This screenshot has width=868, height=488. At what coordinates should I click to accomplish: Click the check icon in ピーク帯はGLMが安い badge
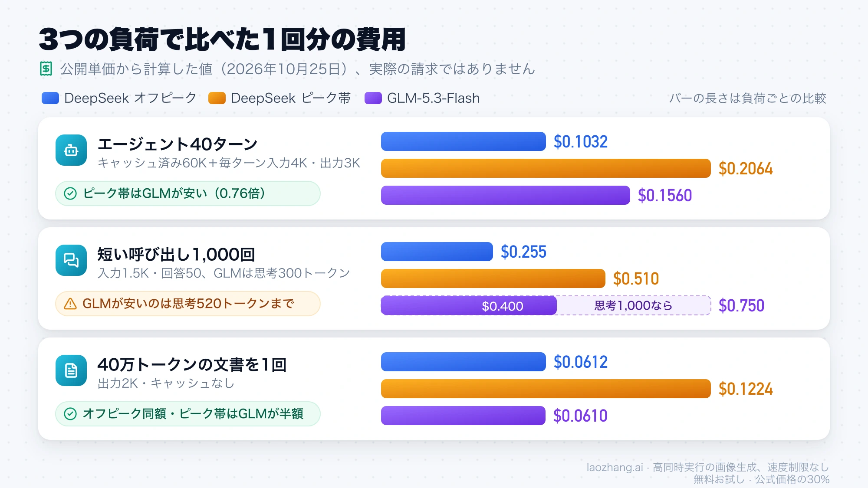coord(70,193)
